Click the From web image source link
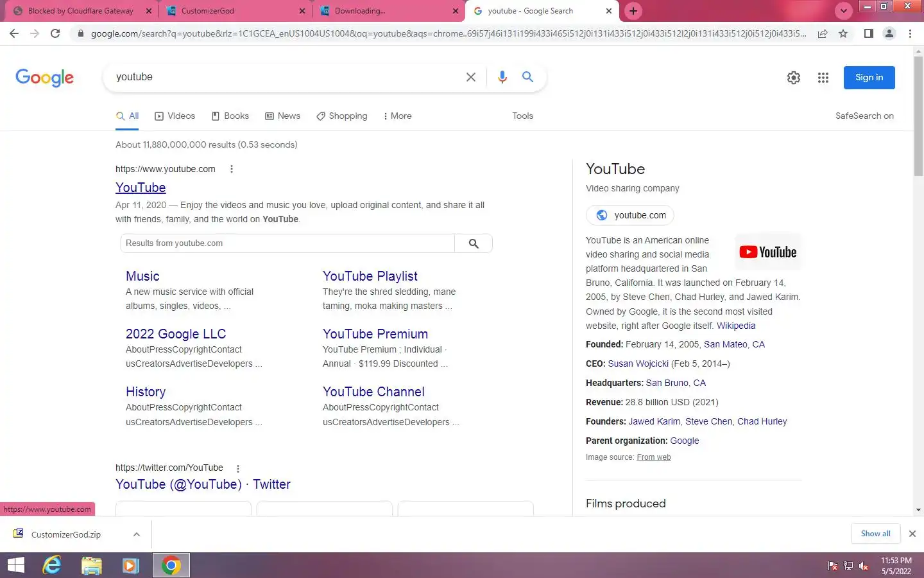Viewport: 924px width, 578px height. (654, 457)
